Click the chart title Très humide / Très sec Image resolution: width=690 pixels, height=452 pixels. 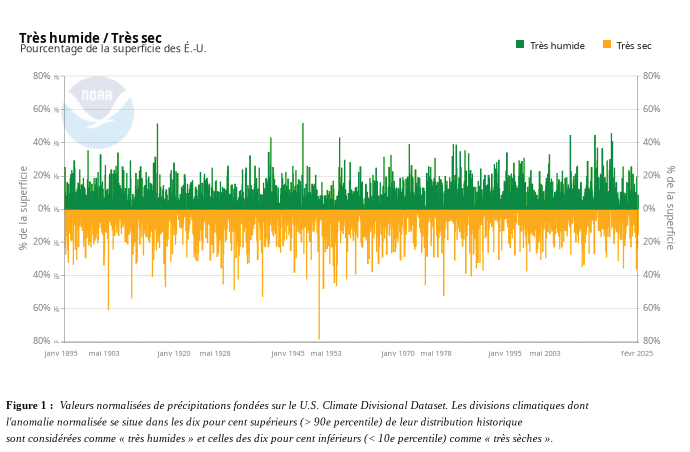[x=90, y=37]
